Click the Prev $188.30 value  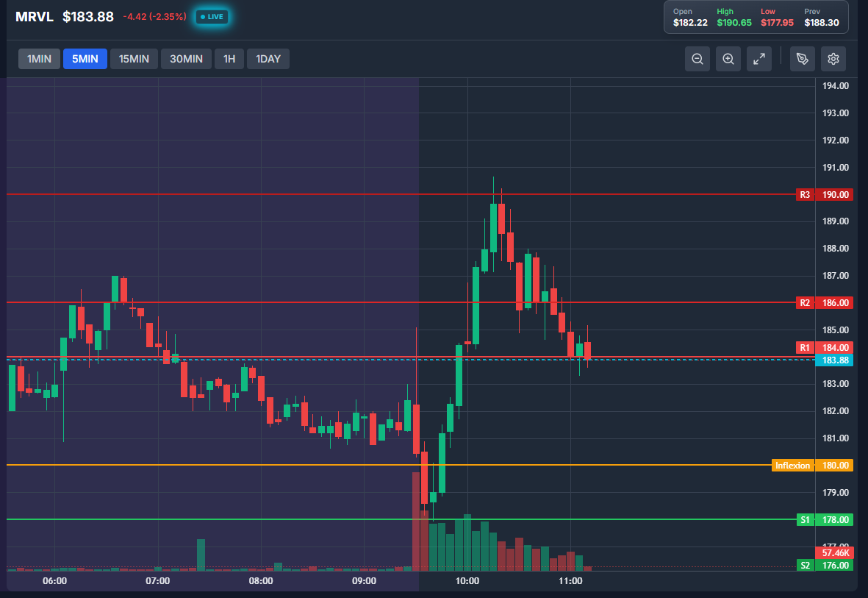click(822, 23)
